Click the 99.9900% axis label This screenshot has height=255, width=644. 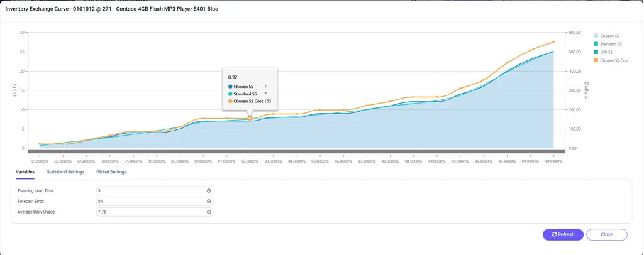click(x=507, y=161)
